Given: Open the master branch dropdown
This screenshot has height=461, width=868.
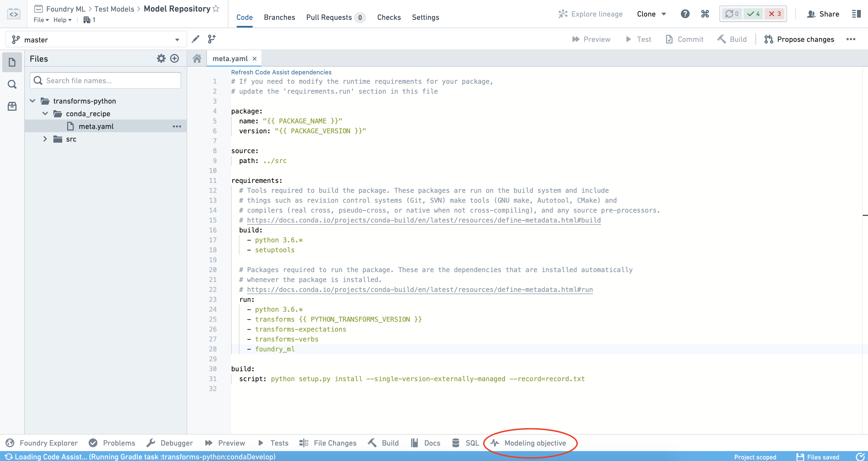Looking at the screenshot, I should 96,39.
